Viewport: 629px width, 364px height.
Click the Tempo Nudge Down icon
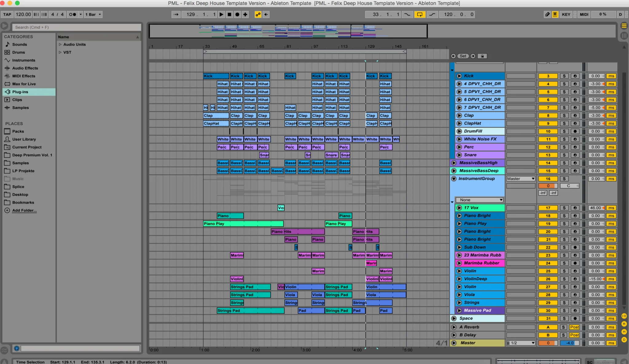36,14
